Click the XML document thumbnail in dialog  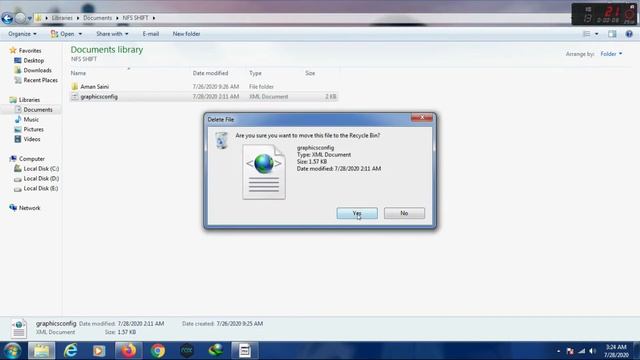(264, 172)
